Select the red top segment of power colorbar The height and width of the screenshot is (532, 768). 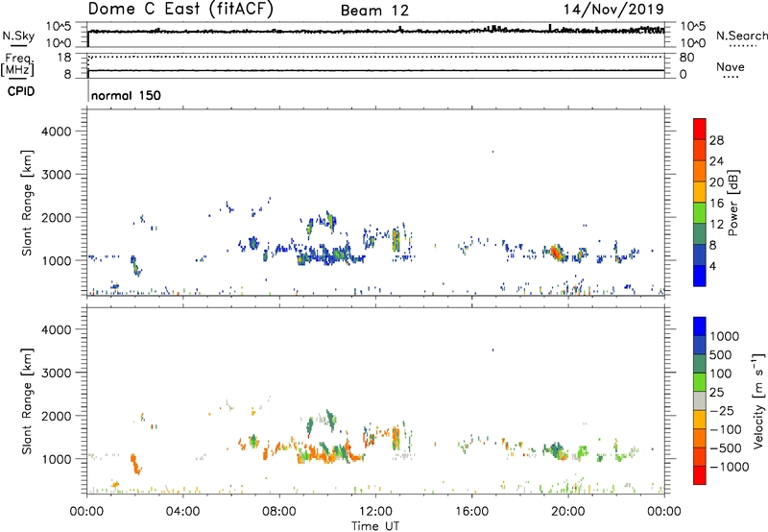(x=700, y=129)
